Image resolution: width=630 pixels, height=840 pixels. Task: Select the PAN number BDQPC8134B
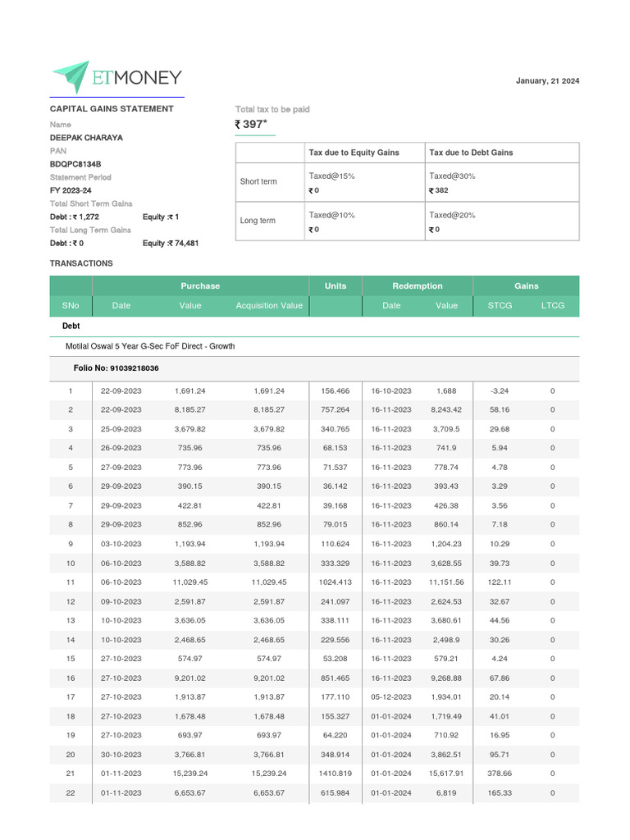click(x=75, y=164)
